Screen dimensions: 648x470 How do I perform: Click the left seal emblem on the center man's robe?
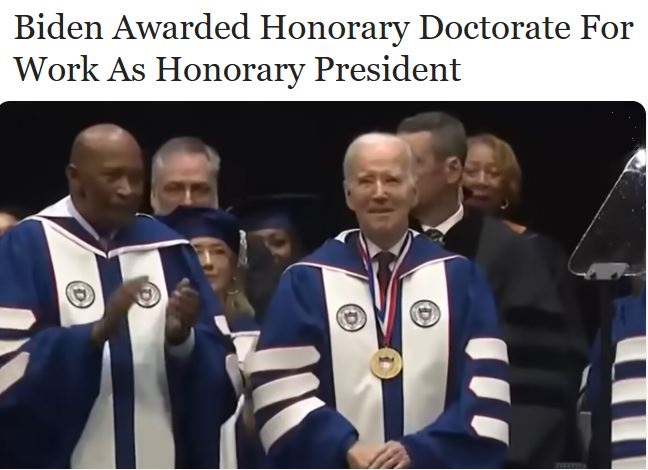351,317
